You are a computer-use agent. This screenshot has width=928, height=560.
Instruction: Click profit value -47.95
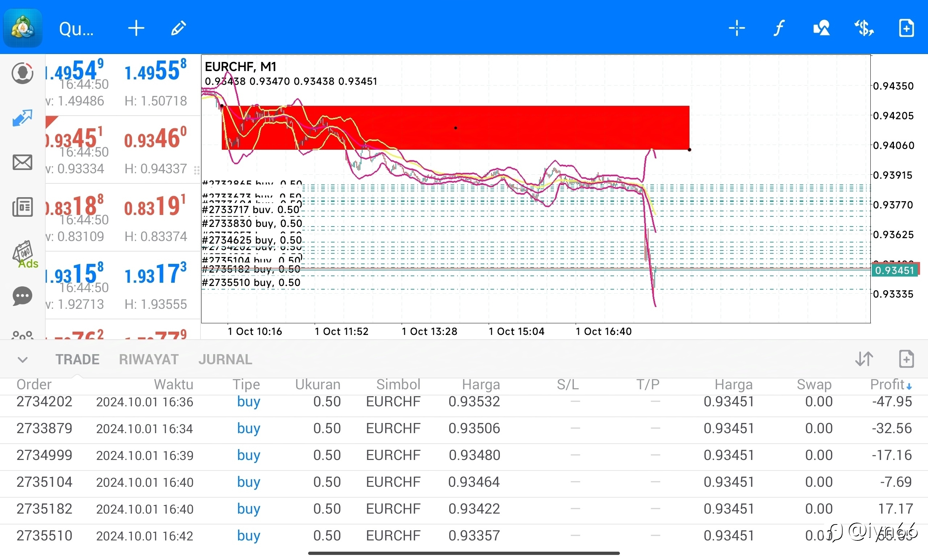892,402
